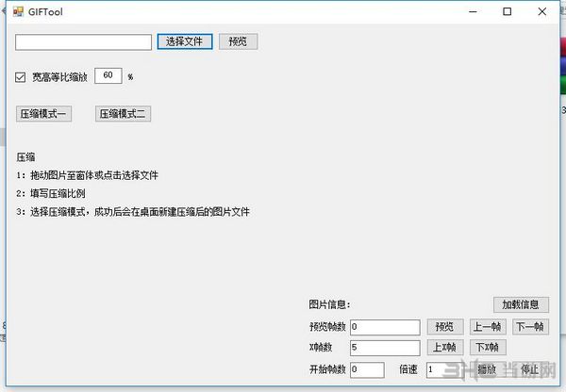Viewport: 566px width, 392px height.
Task: Click the file path input field
Action: [x=83, y=42]
